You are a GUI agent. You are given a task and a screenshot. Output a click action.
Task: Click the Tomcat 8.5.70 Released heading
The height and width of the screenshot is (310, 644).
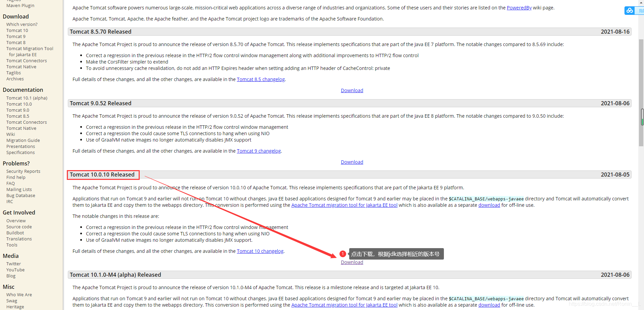[x=100, y=32]
